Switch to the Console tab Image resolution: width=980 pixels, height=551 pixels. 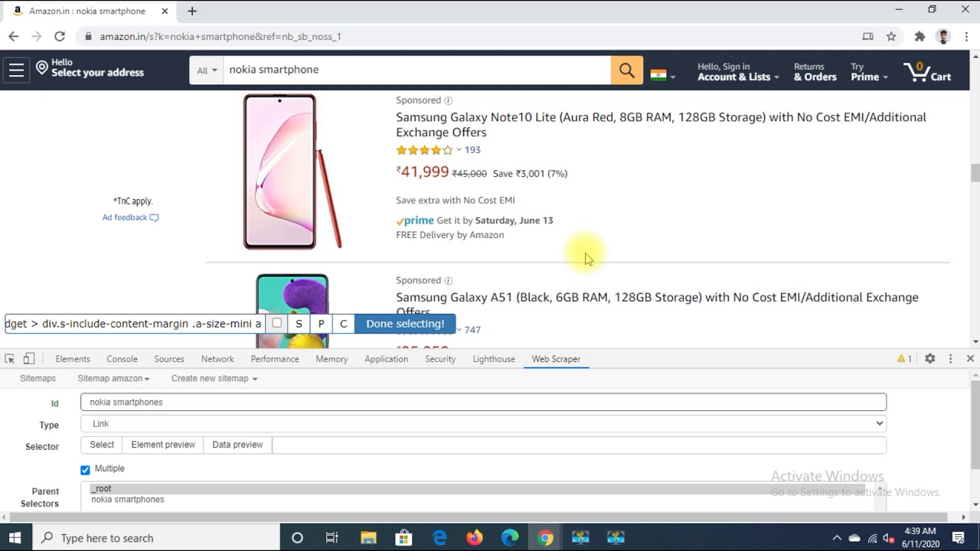coord(122,359)
